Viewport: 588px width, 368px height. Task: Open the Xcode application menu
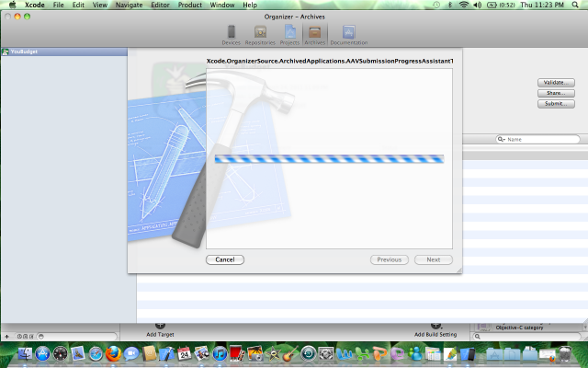pos(35,5)
